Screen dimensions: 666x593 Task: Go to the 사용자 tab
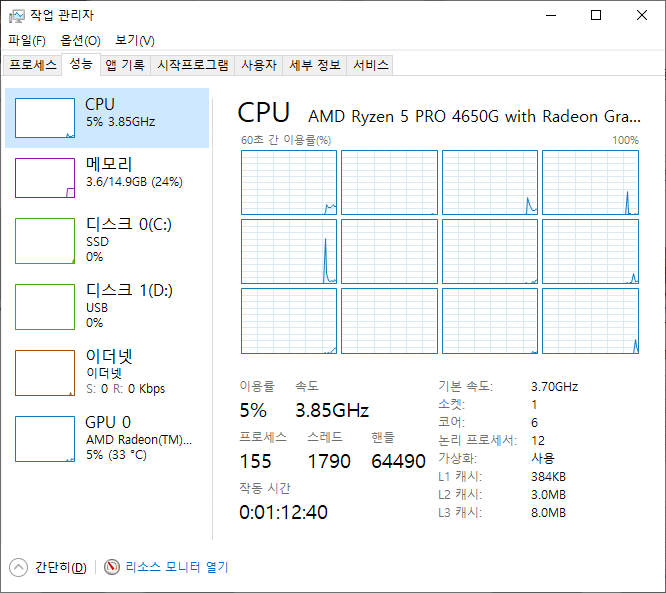(x=258, y=65)
